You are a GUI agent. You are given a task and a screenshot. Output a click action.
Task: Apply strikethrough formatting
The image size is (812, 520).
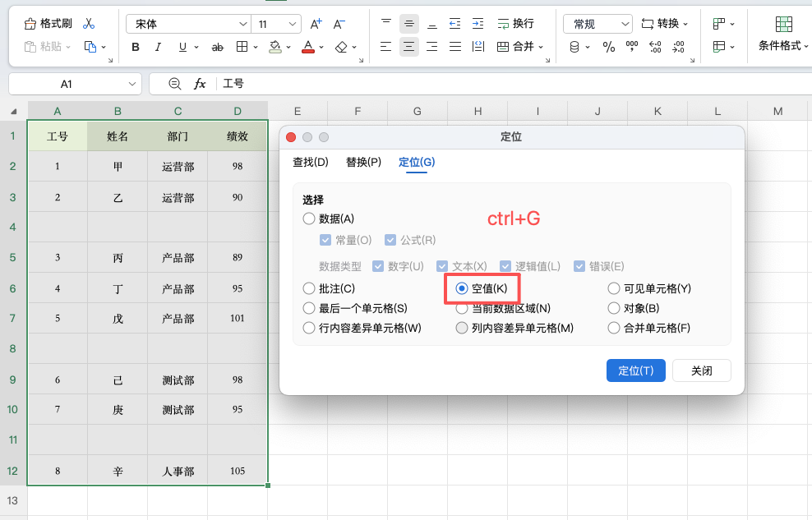pyautogui.click(x=218, y=47)
